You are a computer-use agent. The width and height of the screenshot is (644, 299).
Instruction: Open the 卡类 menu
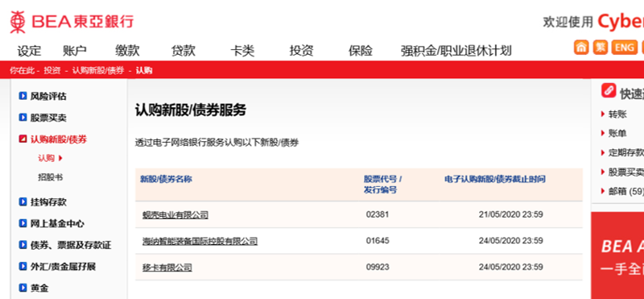(x=242, y=51)
